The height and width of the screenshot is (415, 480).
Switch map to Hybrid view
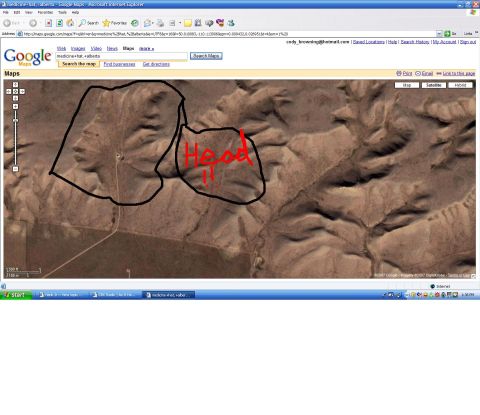pyautogui.click(x=460, y=85)
